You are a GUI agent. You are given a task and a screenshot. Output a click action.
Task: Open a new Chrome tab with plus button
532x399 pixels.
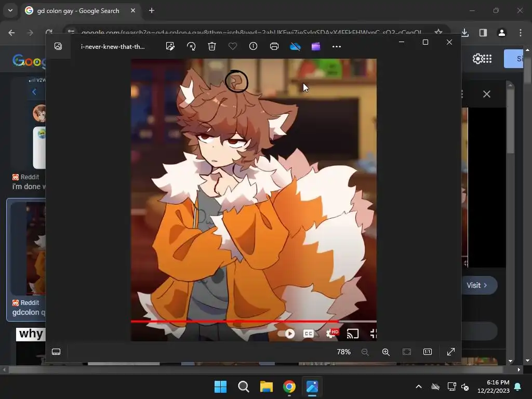(x=152, y=10)
